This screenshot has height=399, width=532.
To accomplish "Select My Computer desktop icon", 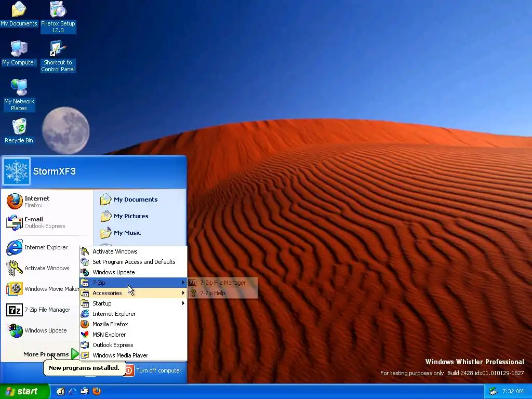I will [x=19, y=53].
